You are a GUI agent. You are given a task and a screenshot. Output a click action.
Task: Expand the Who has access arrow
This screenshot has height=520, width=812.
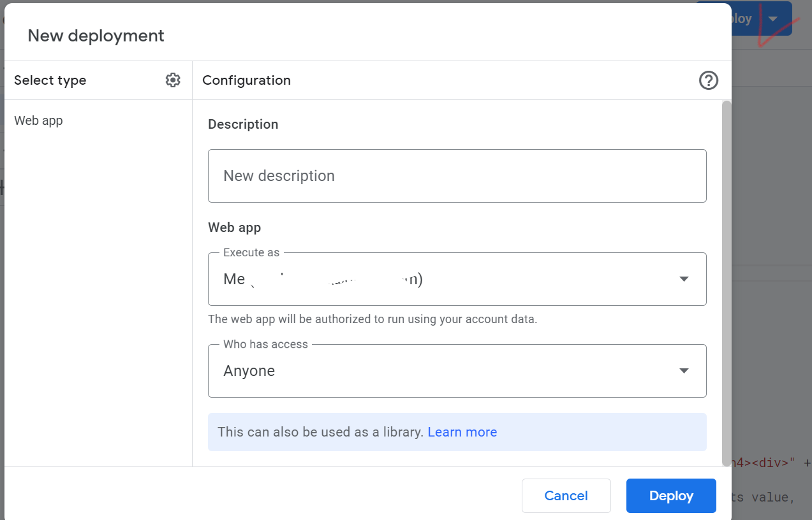click(684, 371)
